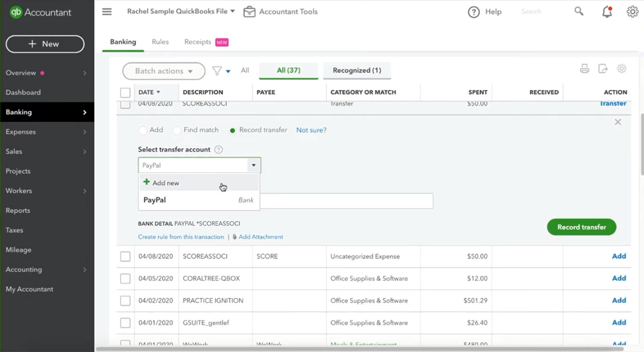Click the search magnifier icon
The width and height of the screenshot is (644, 352).
point(579,11)
